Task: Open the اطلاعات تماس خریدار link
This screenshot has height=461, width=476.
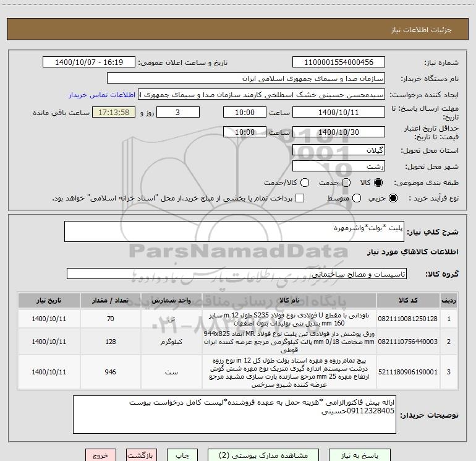Action: 102,95
